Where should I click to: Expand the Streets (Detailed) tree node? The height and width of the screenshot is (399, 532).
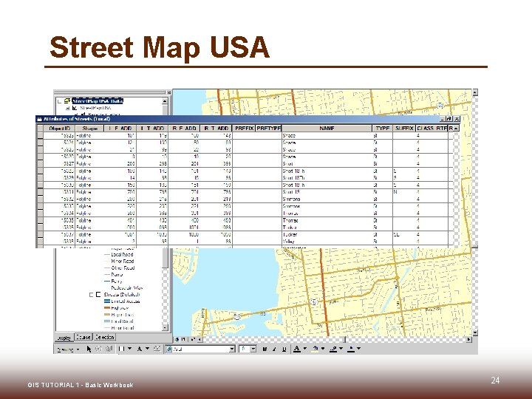pyautogui.click(x=91, y=295)
